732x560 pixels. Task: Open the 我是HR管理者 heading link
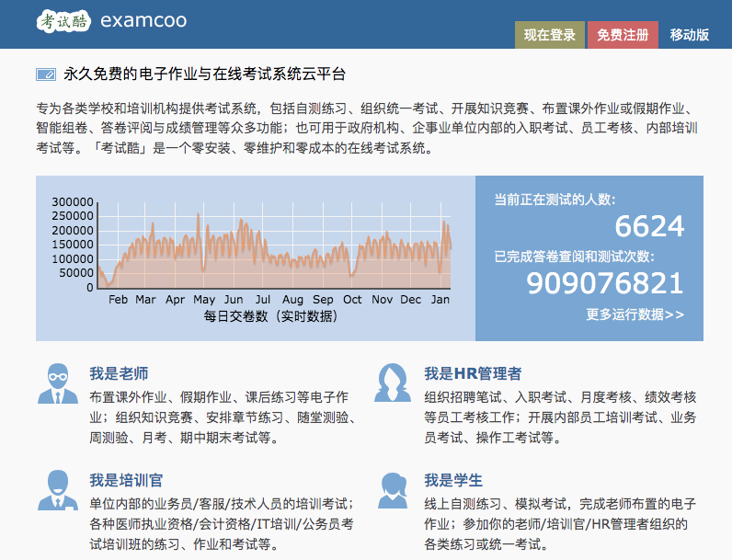click(x=473, y=373)
